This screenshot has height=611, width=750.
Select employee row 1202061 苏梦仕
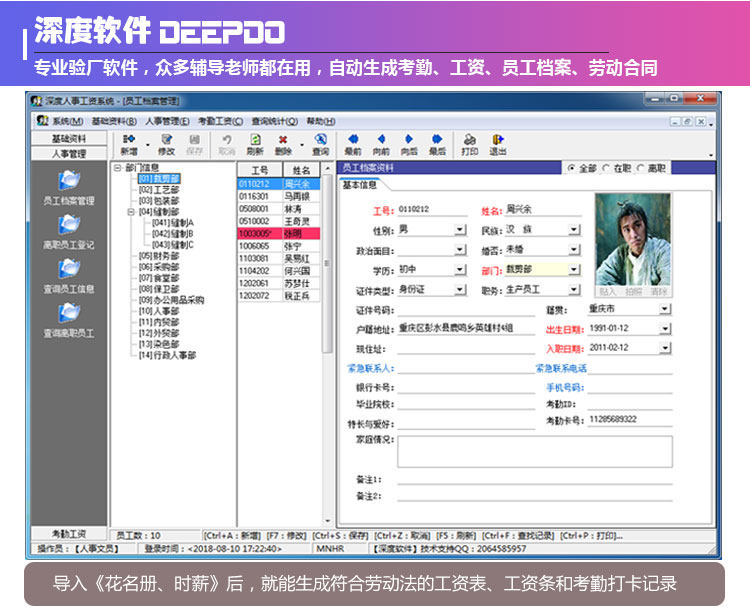(279, 283)
